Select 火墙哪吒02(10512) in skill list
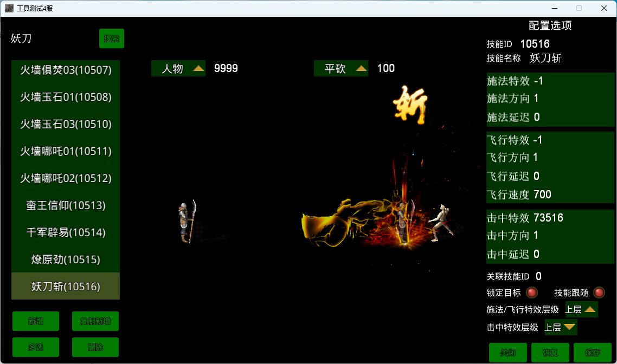This screenshot has width=617, height=364. (x=66, y=178)
